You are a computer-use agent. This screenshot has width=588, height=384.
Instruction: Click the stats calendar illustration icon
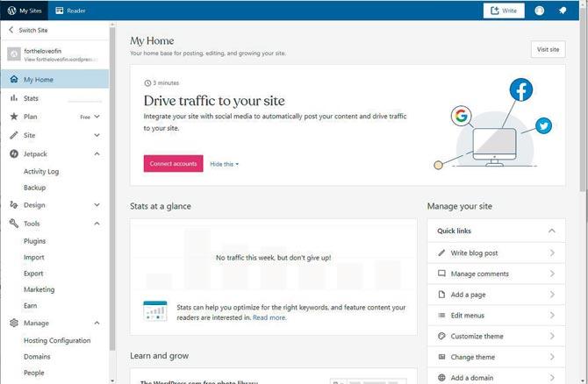[x=155, y=310]
